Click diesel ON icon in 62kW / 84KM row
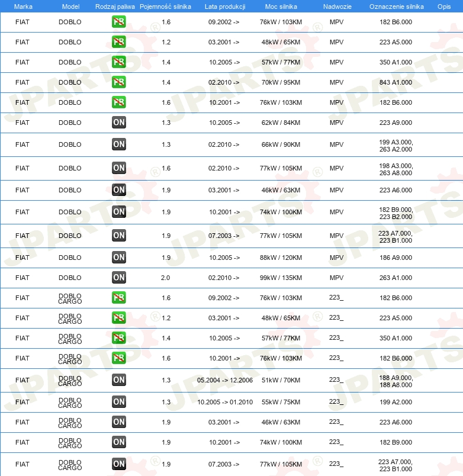 118,123
